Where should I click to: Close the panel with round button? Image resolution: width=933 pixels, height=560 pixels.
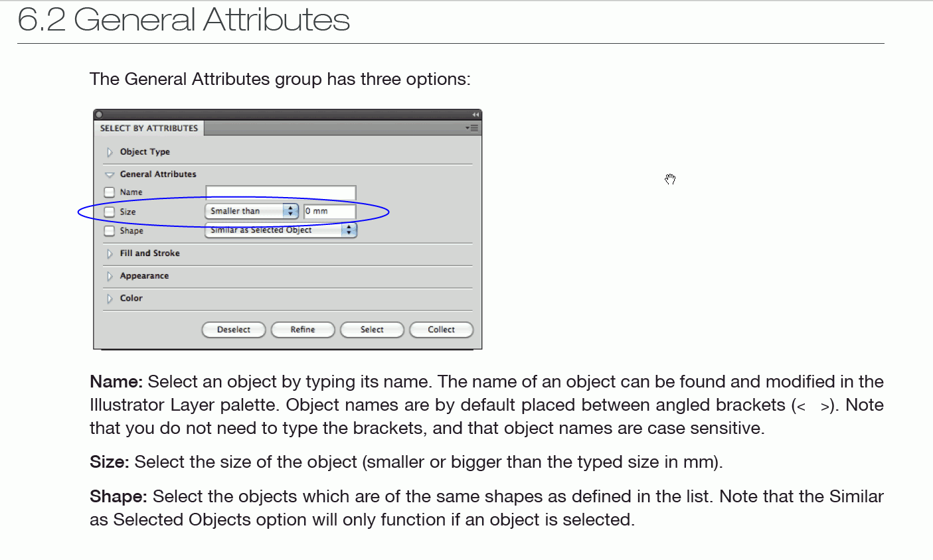point(100,115)
